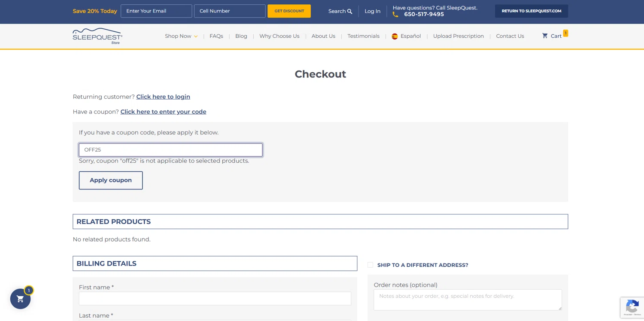This screenshot has height=321, width=644.
Task: Focus the Cell Number field
Action: point(230,11)
